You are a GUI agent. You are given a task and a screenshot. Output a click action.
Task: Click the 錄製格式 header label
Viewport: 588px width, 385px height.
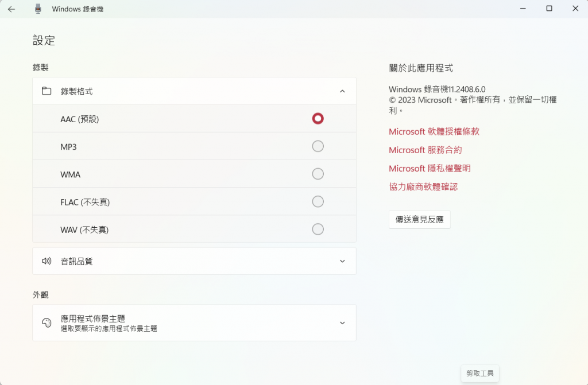[x=76, y=91]
